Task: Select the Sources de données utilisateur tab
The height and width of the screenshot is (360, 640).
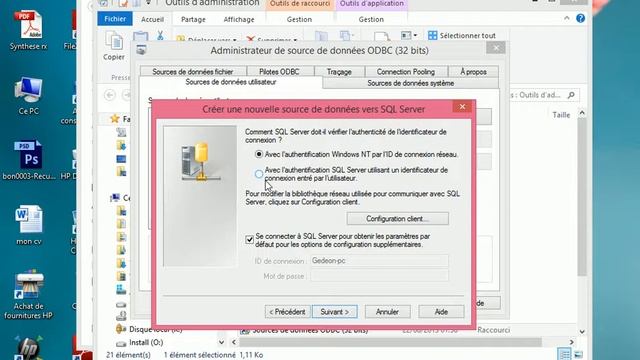Action: click(231, 82)
